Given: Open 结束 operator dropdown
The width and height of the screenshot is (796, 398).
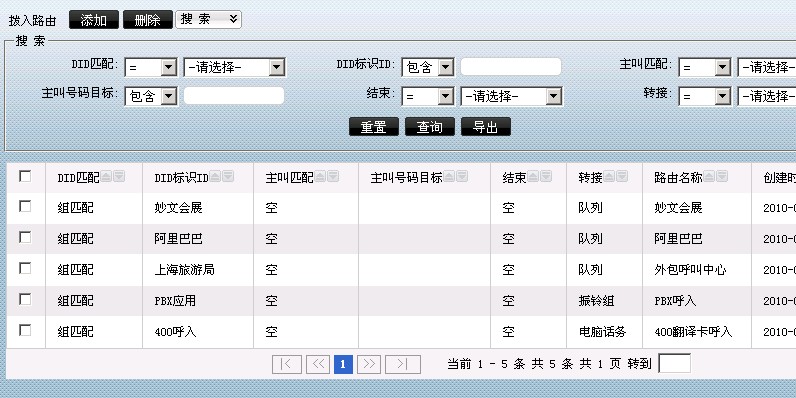Looking at the screenshot, I should pyautogui.click(x=427, y=96).
